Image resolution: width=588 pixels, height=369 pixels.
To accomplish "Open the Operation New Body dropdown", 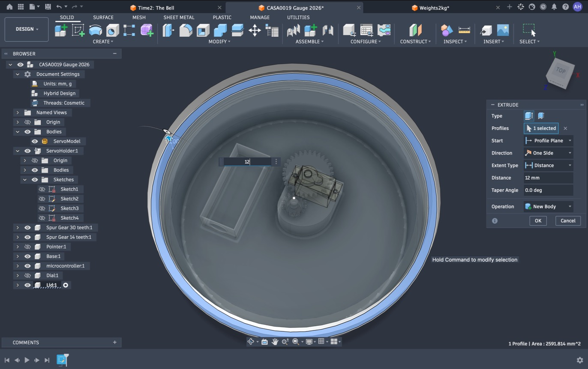I will click(x=549, y=206).
